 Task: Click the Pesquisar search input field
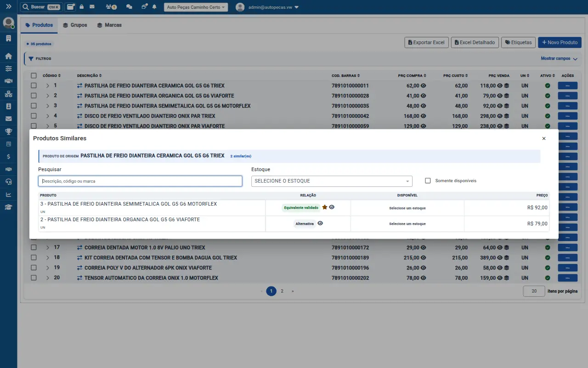tap(140, 181)
